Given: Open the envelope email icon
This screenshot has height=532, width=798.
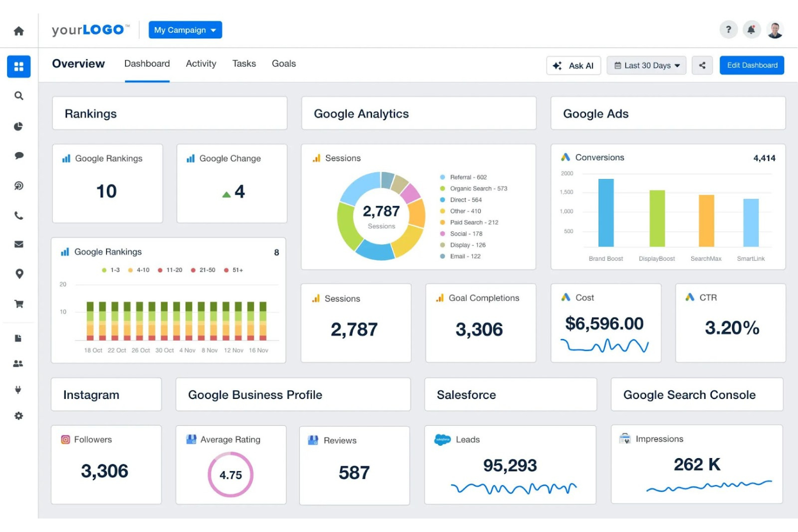Looking at the screenshot, I should point(19,244).
